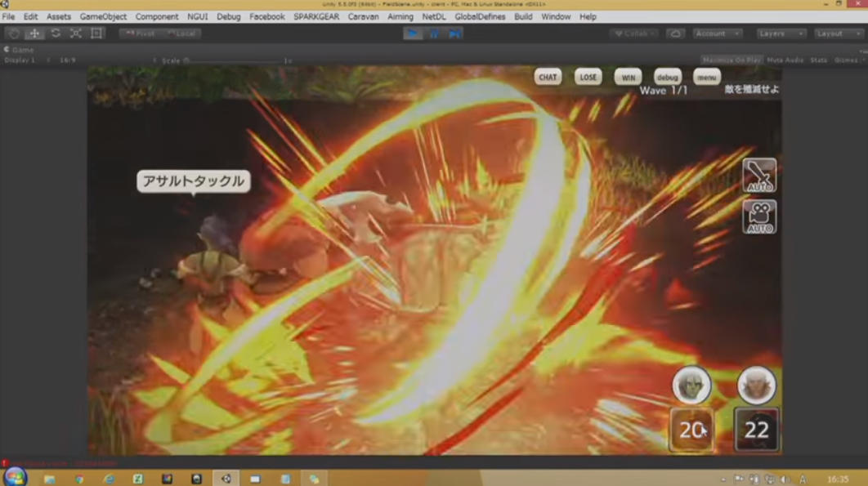Select the Hand tool in toolbar
The height and width of the screenshot is (486, 868).
[14, 33]
